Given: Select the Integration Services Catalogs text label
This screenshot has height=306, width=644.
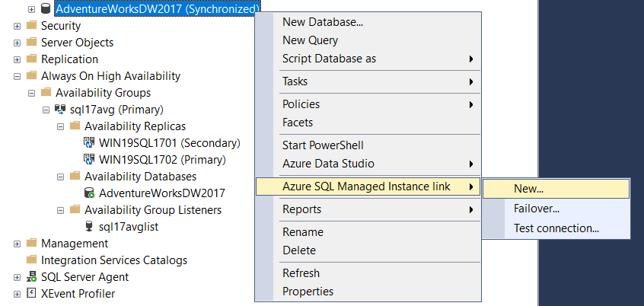Looking at the screenshot, I should [x=114, y=260].
